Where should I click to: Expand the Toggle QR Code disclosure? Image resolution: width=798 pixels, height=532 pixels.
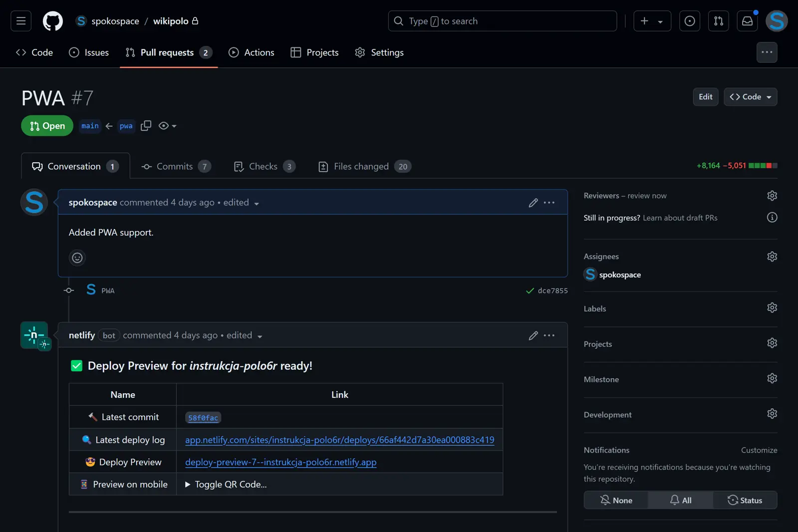click(226, 484)
